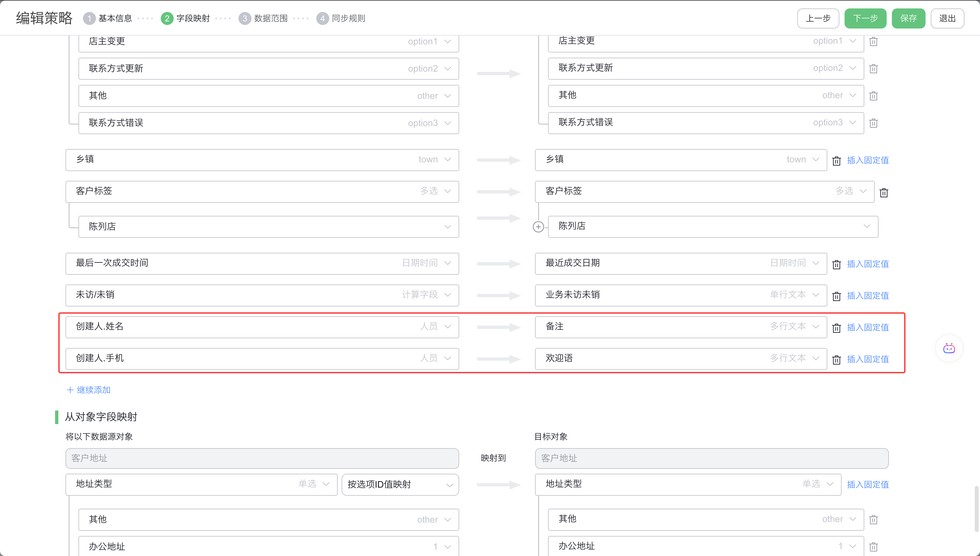This screenshot has height=556, width=980.
Task: Click 插入固定值 for 最近成交日期 row
Action: [868, 264]
